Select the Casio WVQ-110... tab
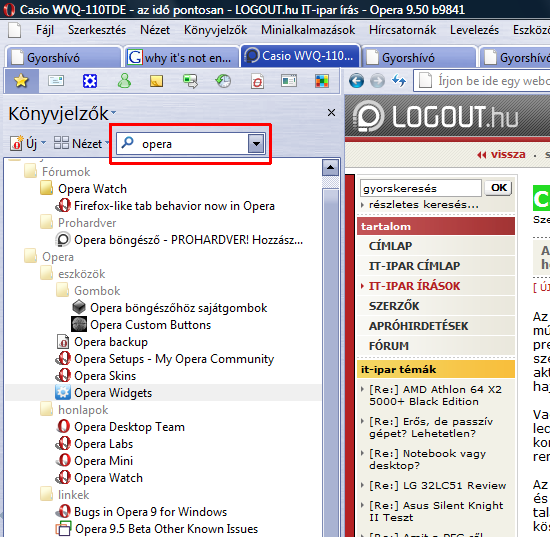The image size is (550, 537). pos(300,56)
